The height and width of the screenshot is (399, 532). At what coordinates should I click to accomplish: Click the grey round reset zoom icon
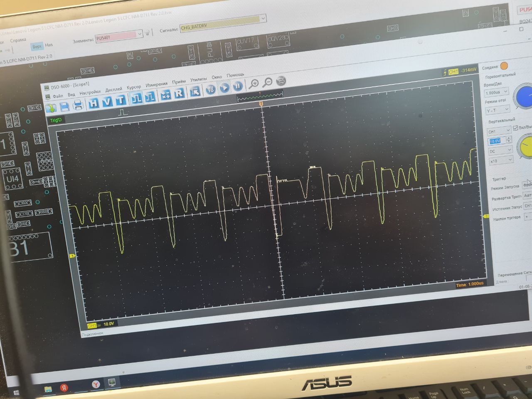281,81
